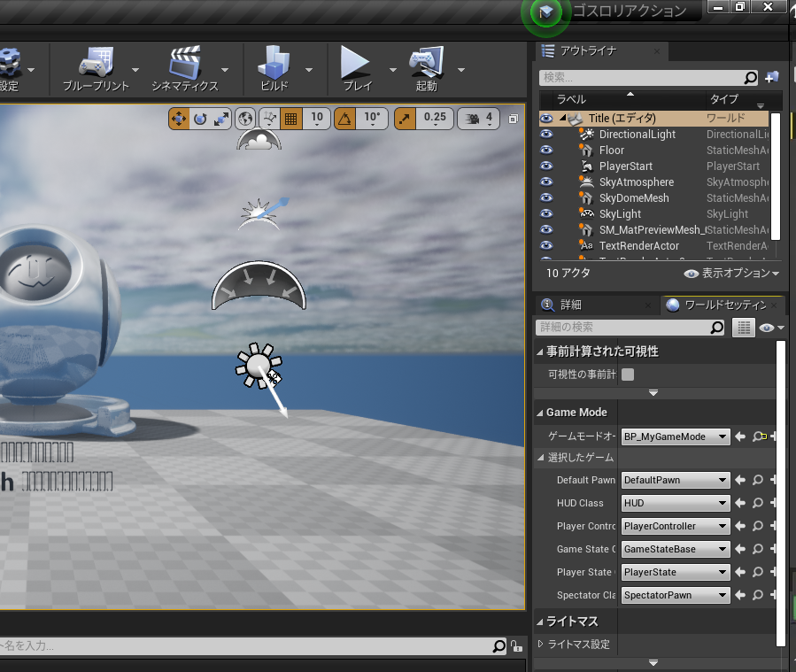Click the Details search field
The width and height of the screenshot is (796, 672).
tap(624, 328)
